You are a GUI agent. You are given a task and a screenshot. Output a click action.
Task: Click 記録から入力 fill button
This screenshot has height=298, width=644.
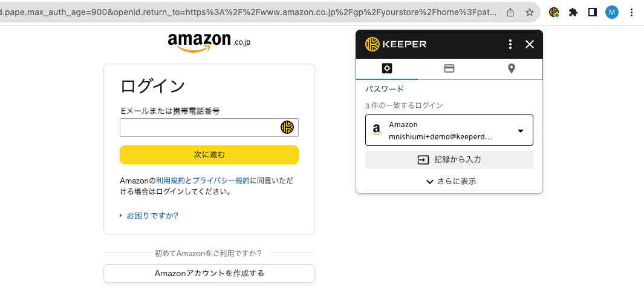tap(449, 160)
